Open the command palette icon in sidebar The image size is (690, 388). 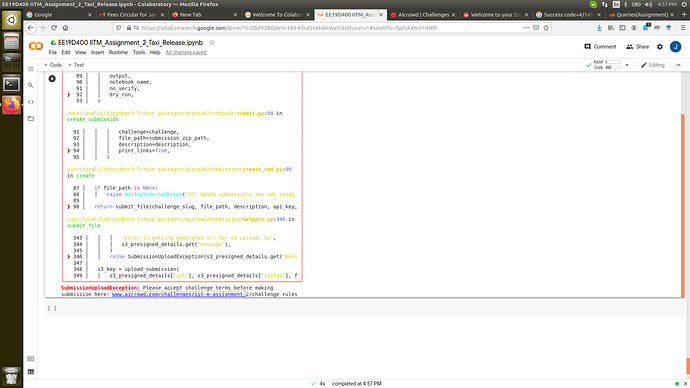coord(30,359)
